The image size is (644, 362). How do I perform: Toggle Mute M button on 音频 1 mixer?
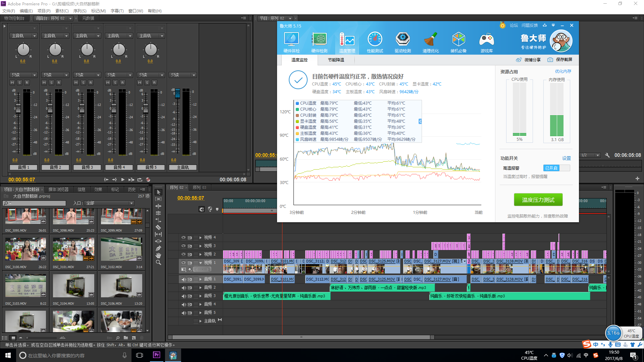(x=12, y=82)
